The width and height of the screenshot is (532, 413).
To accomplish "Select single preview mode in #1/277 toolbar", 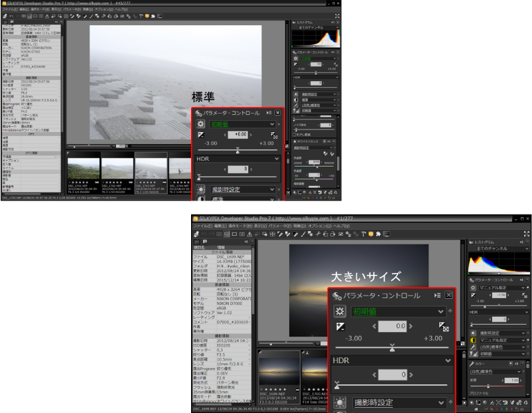I will pos(234,234).
